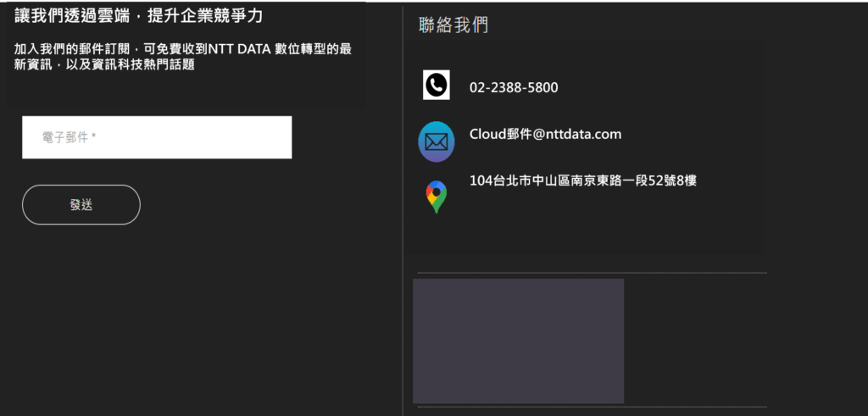Click the empty contact card area below the address
868x416 pixels.
pyautogui.click(x=593, y=230)
